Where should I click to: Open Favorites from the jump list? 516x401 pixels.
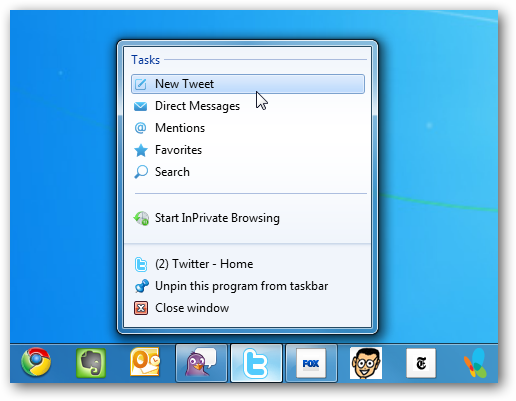(x=248, y=150)
